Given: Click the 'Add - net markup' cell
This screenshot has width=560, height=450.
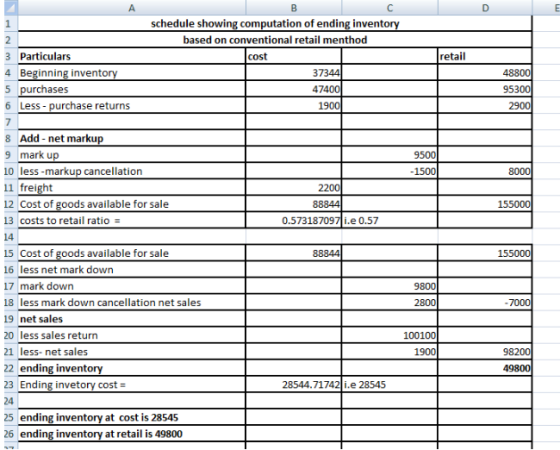Looking at the screenshot, I should [x=132, y=138].
